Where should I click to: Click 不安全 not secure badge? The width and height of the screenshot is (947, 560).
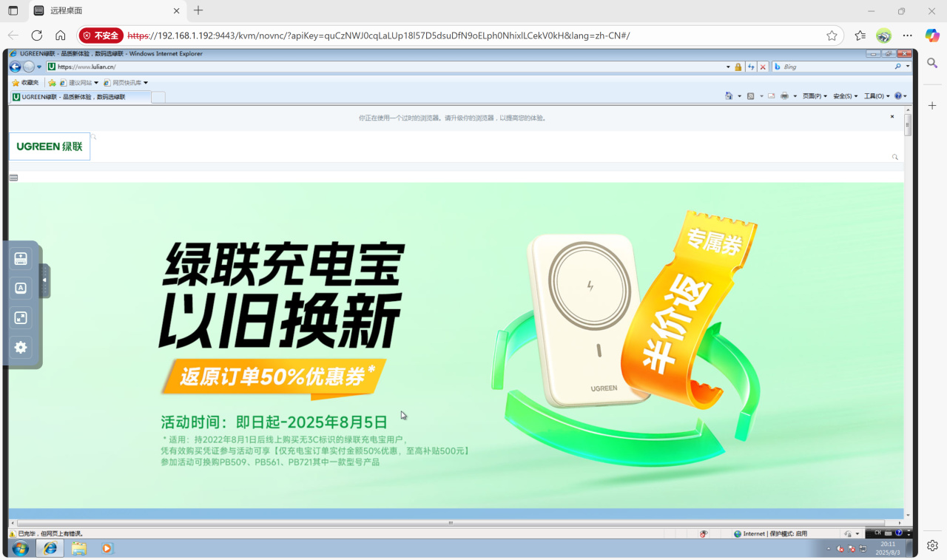coord(101,36)
